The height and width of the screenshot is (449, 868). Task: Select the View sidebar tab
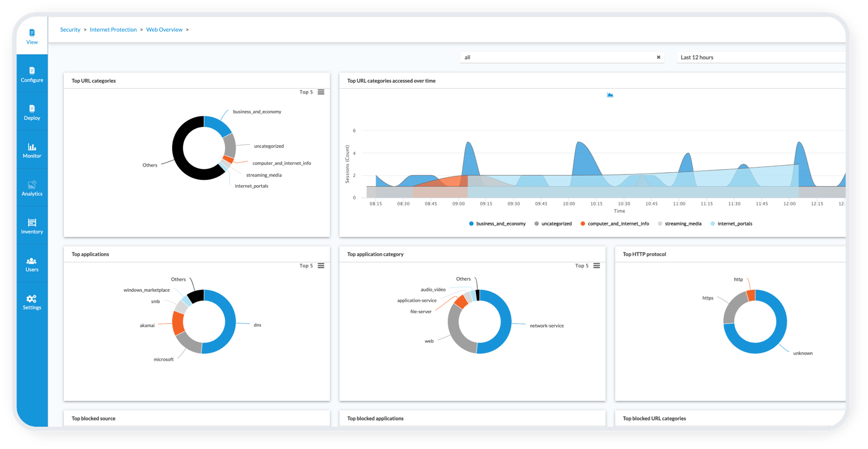(32, 36)
